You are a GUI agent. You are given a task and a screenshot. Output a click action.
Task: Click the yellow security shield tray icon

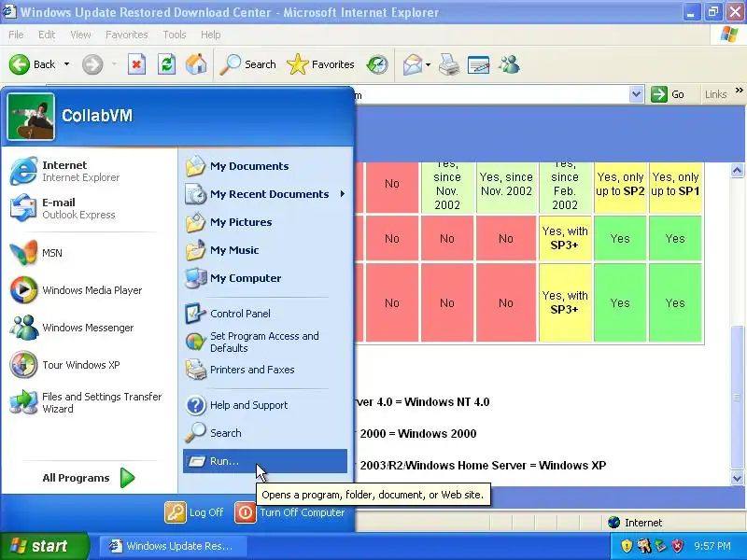(x=627, y=546)
